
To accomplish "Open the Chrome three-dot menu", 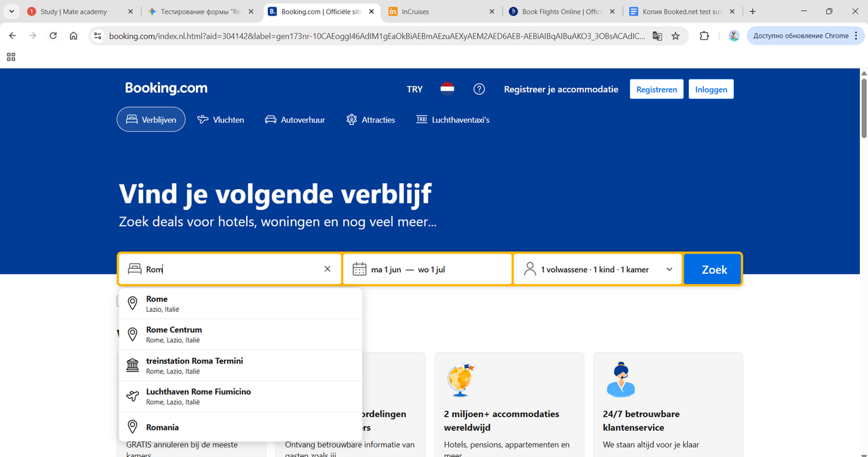I will pyautogui.click(x=856, y=36).
